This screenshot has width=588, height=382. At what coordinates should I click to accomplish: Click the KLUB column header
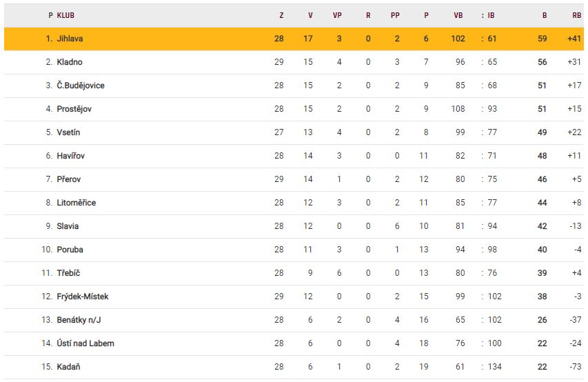[66, 14]
